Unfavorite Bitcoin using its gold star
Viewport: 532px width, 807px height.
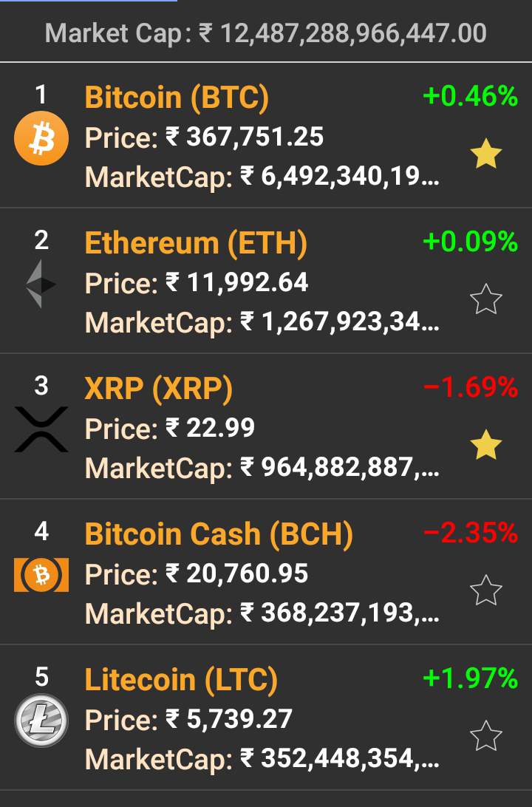[x=485, y=154]
